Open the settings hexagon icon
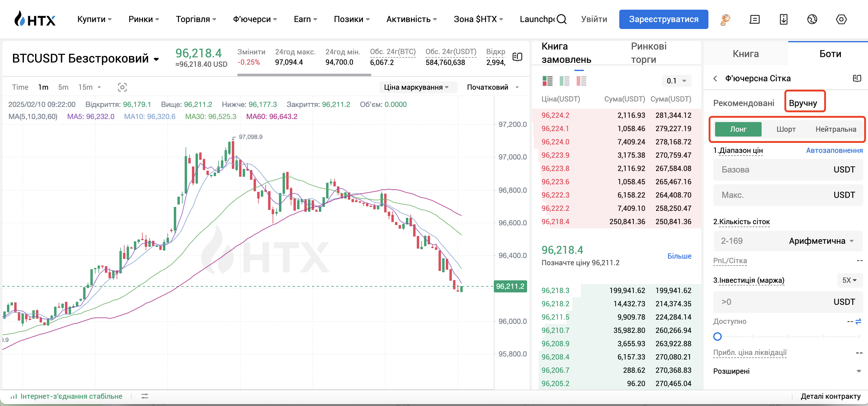This screenshot has height=406, width=868. (x=841, y=20)
